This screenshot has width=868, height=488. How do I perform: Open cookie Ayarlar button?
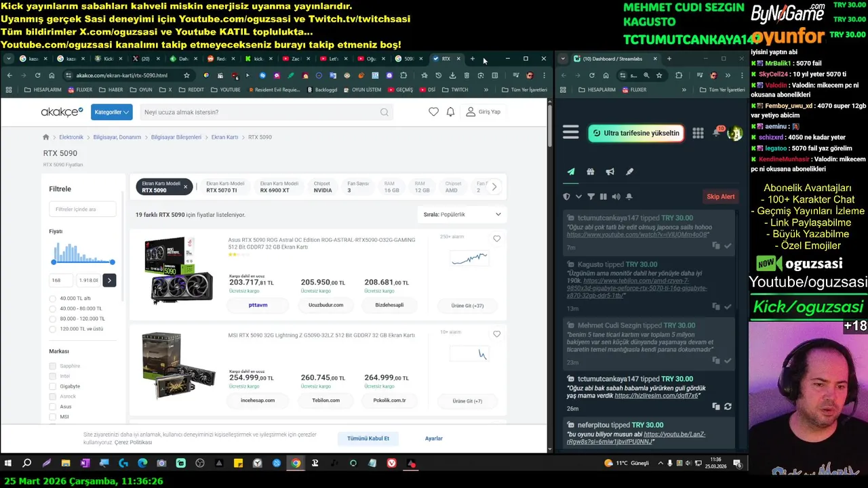[x=434, y=439]
